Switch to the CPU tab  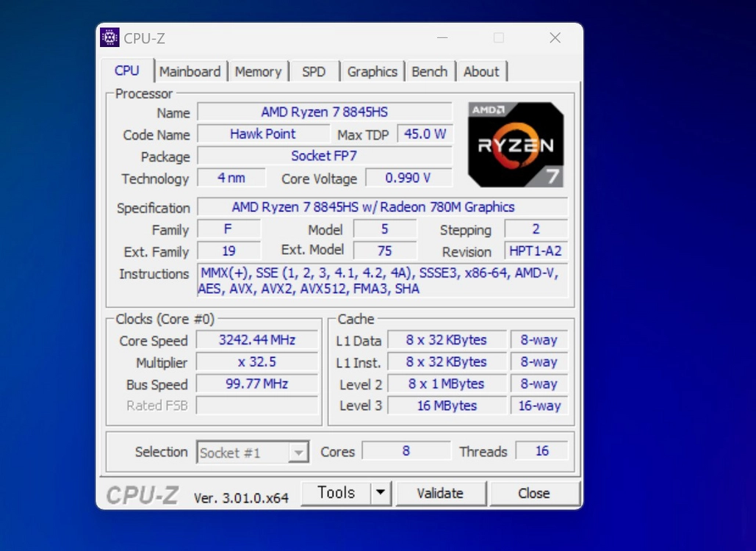tap(127, 71)
